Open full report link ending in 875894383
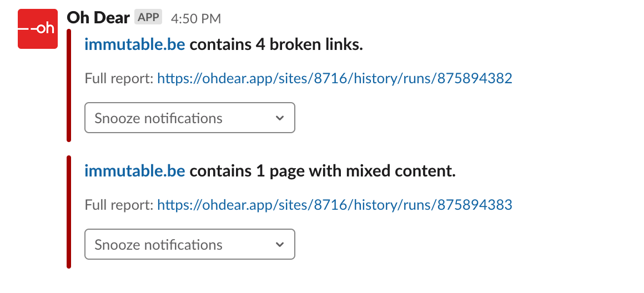The height and width of the screenshot is (293, 644). [335, 204]
